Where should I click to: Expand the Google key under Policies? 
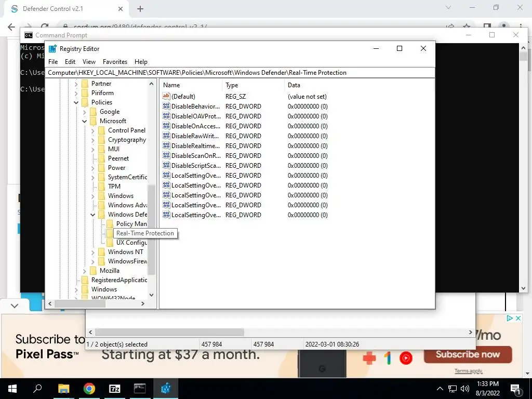click(85, 112)
